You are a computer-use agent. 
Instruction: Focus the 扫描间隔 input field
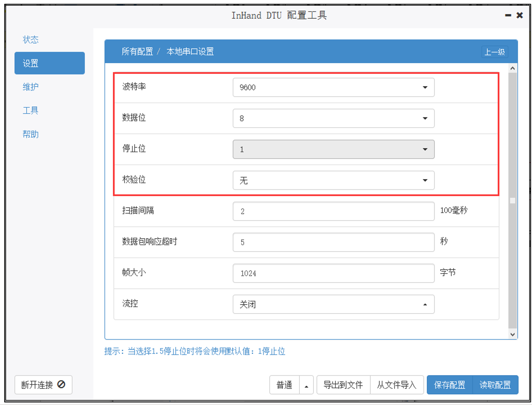coord(333,211)
